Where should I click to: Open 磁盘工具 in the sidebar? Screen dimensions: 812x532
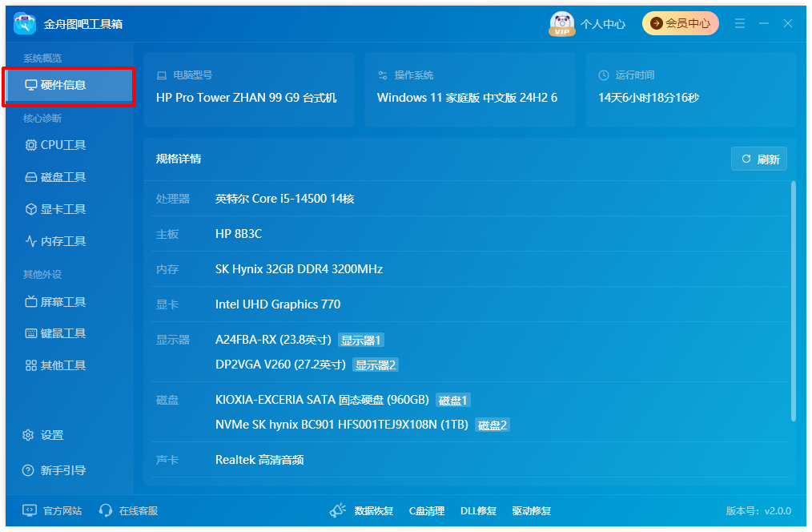tap(55, 177)
